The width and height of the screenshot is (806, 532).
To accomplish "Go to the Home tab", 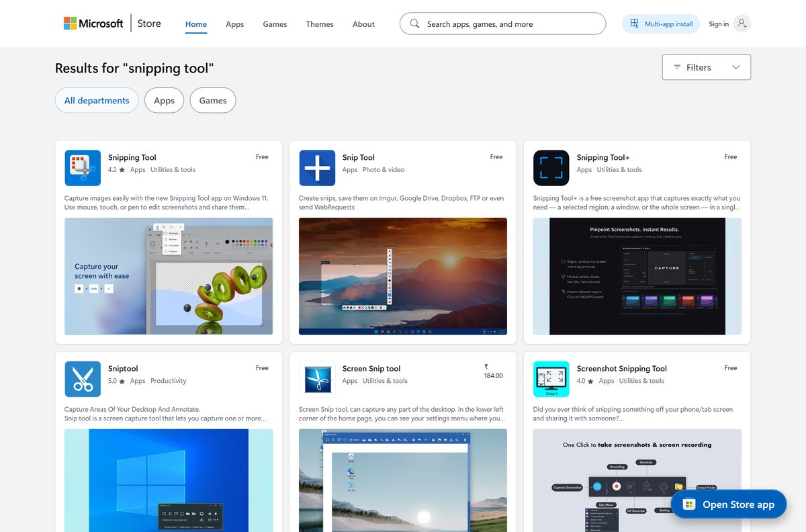I will [196, 24].
